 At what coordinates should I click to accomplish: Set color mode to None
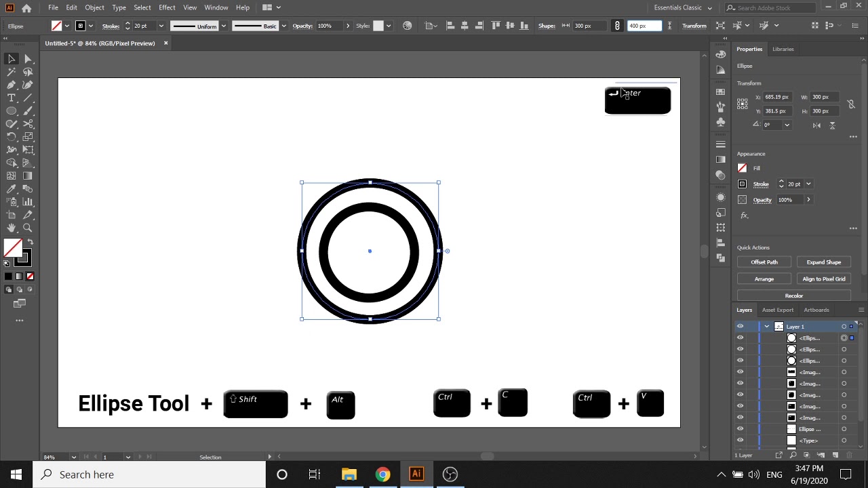[30, 277]
